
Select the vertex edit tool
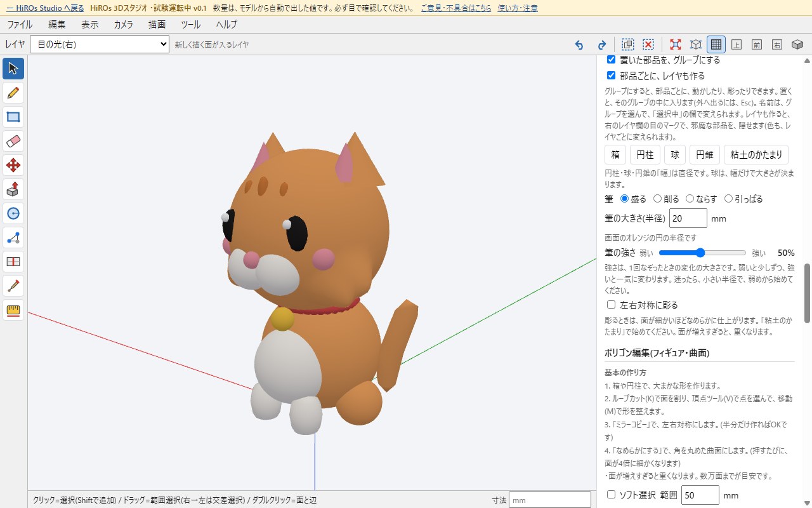(x=13, y=237)
